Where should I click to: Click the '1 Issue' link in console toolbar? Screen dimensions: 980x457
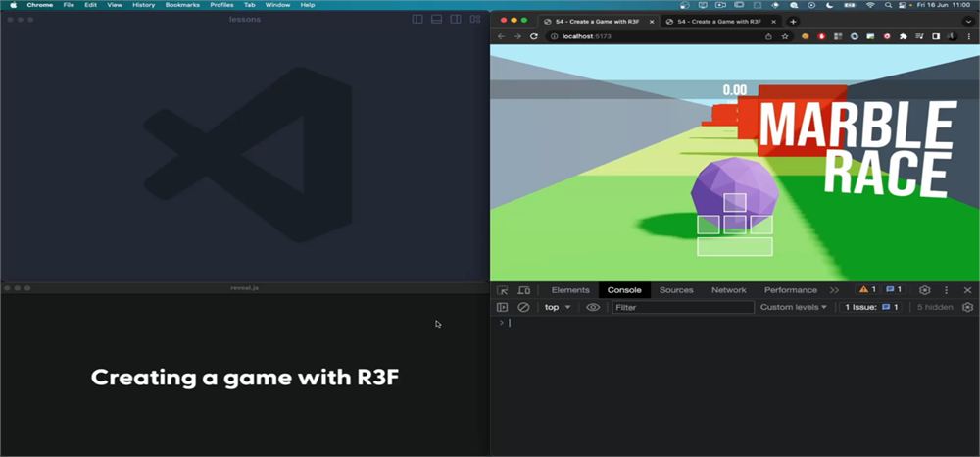(x=871, y=307)
